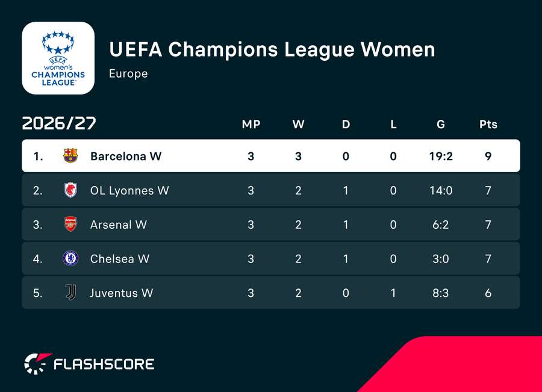This screenshot has height=392, width=542.
Task: Select the Chelsea W team name
Action: [120, 259]
